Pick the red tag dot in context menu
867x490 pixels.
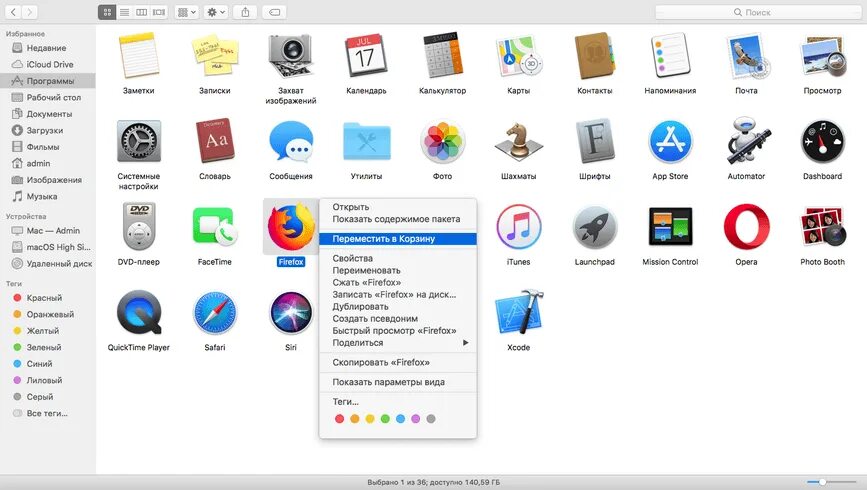pyautogui.click(x=340, y=419)
